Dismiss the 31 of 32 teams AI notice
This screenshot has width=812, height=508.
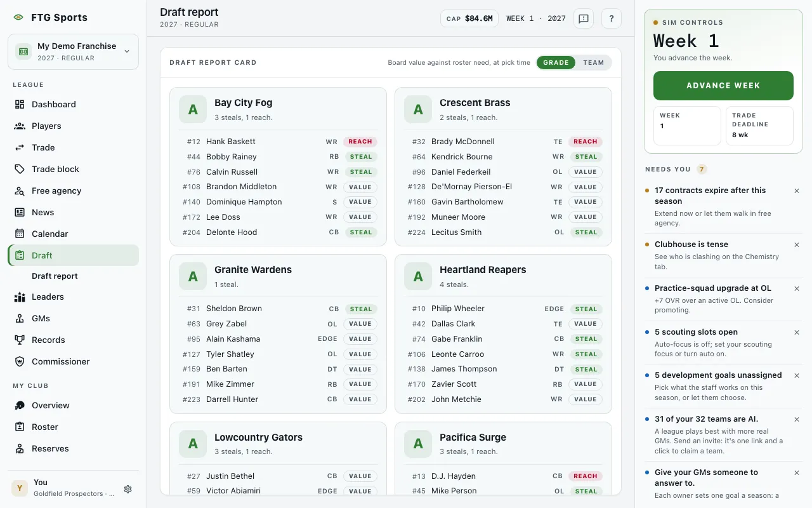[x=797, y=419]
